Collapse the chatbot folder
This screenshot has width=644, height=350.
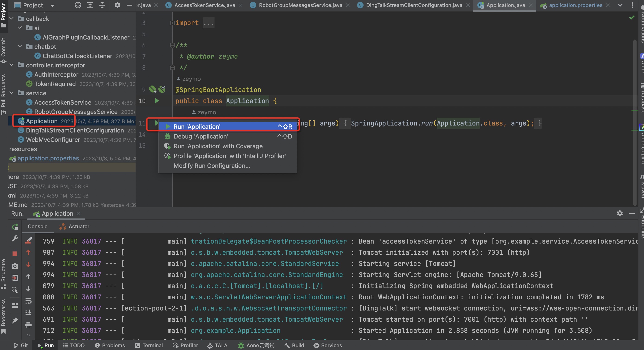tap(20, 46)
